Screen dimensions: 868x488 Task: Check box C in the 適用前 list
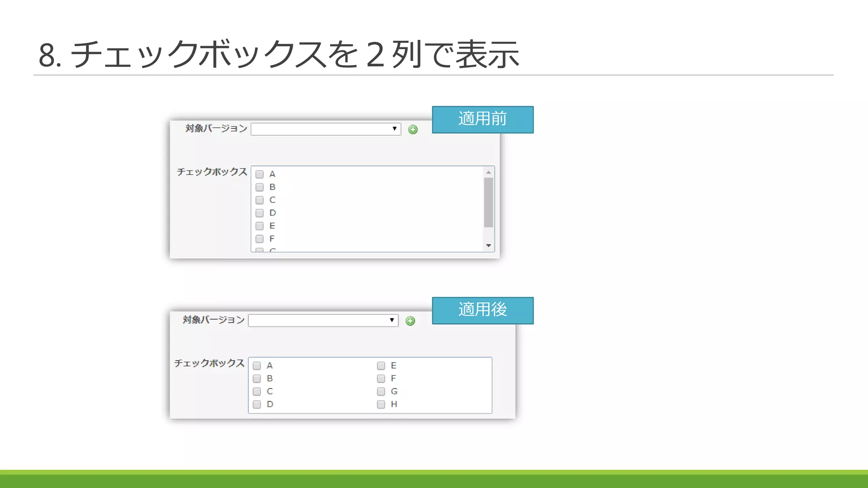point(260,200)
